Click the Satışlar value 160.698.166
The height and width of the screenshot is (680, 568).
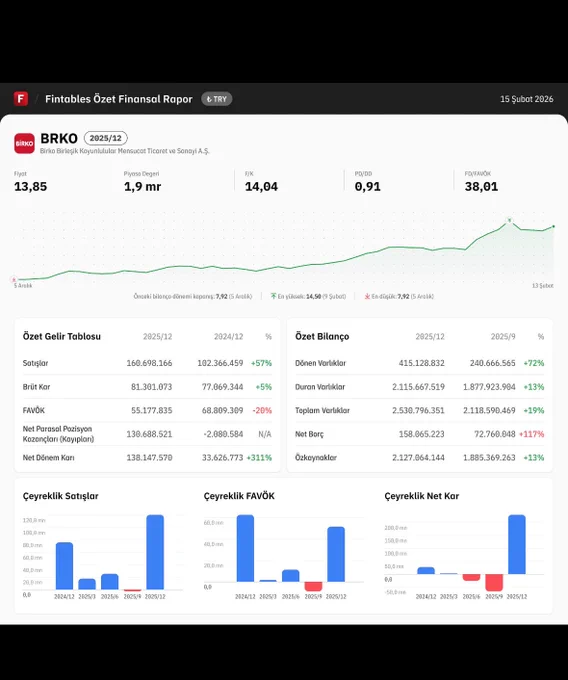point(149,363)
